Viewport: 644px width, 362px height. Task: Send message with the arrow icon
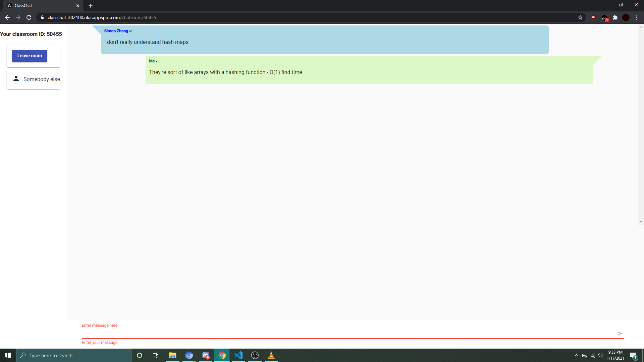click(x=620, y=334)
